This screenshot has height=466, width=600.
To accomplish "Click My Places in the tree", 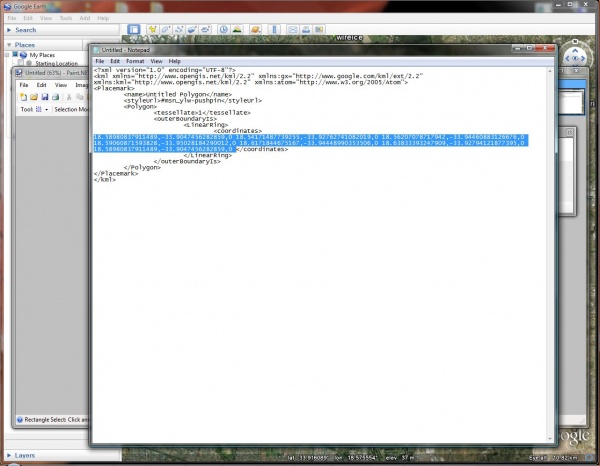I will (42, 55).
